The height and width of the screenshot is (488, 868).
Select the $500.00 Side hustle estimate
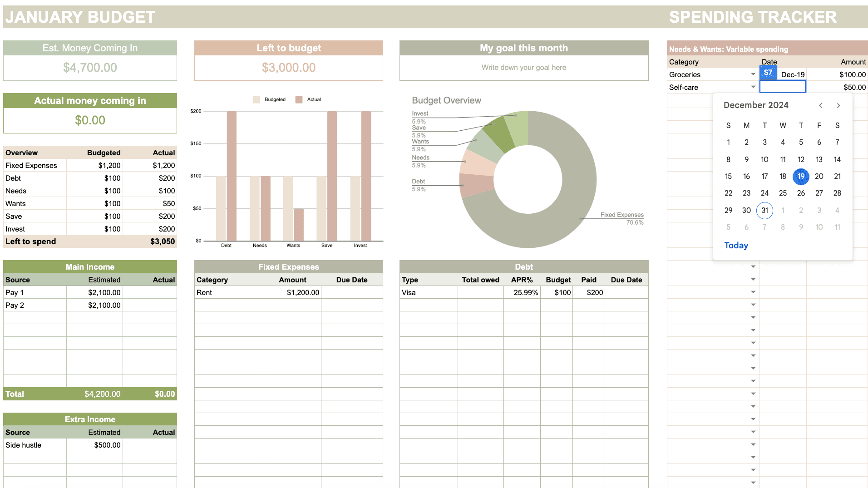click(94, 445)
